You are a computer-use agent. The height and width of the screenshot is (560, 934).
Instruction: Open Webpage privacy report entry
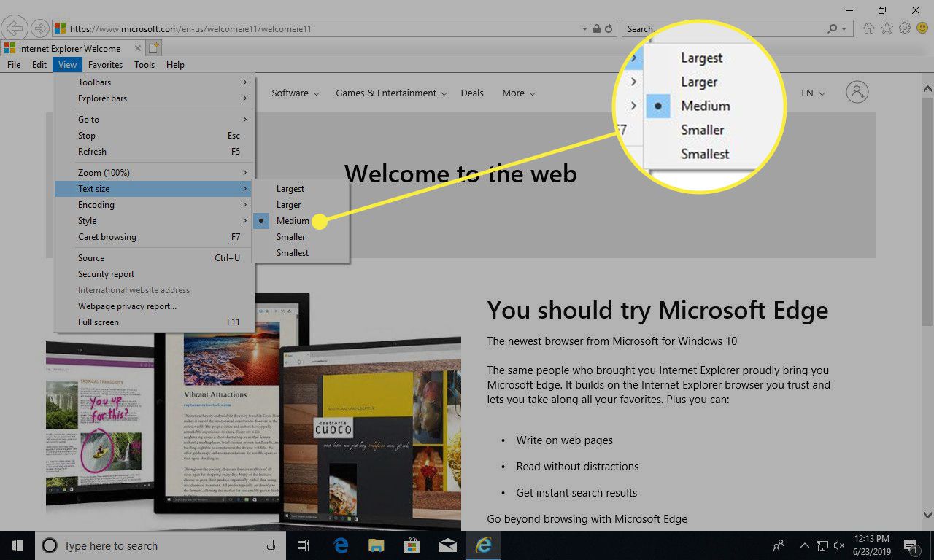154,306
